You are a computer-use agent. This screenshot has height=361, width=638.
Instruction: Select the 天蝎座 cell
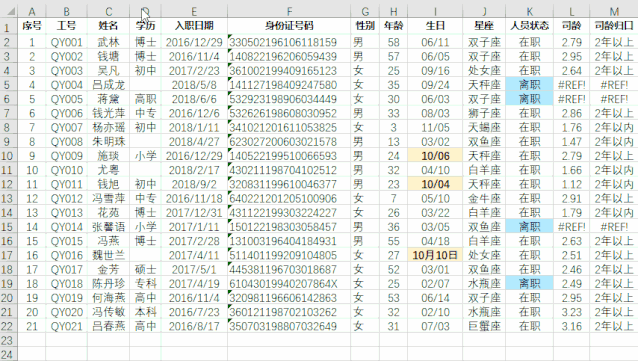484,127
